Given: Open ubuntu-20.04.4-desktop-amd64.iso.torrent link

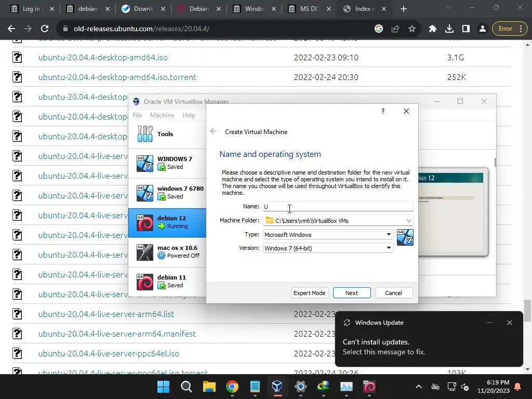Looking at the screenshot, I should coord(117,77).
